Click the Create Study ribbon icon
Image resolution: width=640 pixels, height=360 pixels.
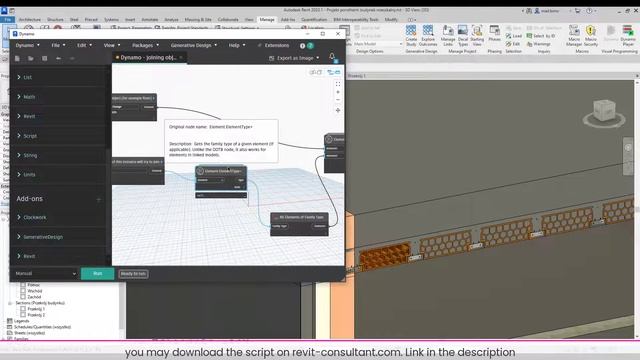tap(411, 35)
